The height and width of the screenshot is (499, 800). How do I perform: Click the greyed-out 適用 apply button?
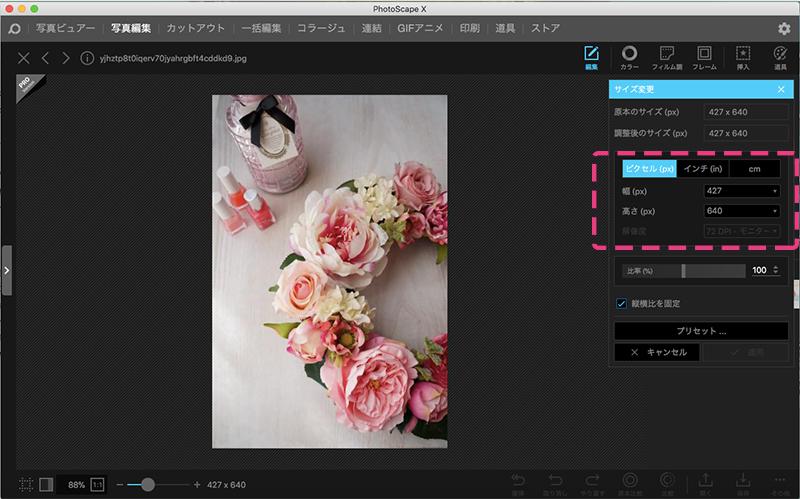(x=745, y=352)
